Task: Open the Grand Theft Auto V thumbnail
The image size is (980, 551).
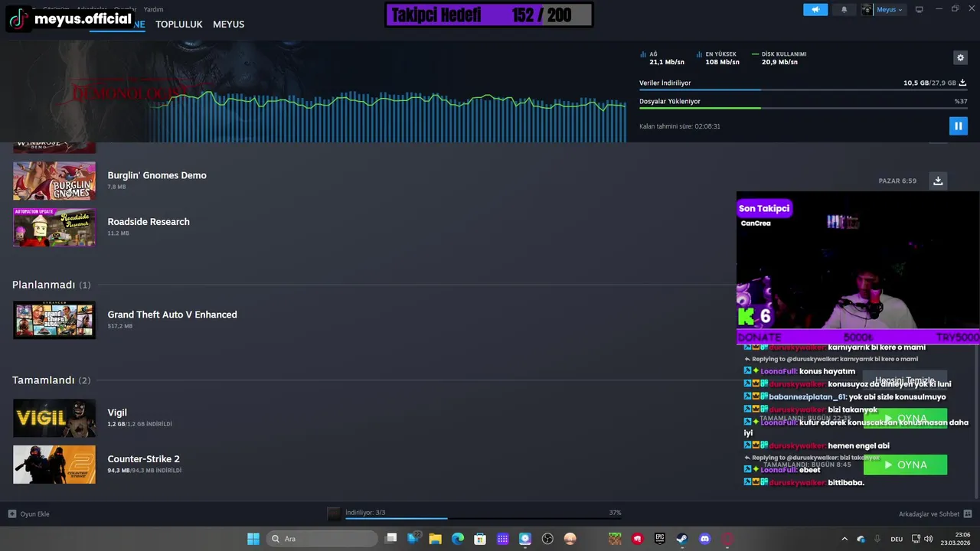Action: coord(54,320)
